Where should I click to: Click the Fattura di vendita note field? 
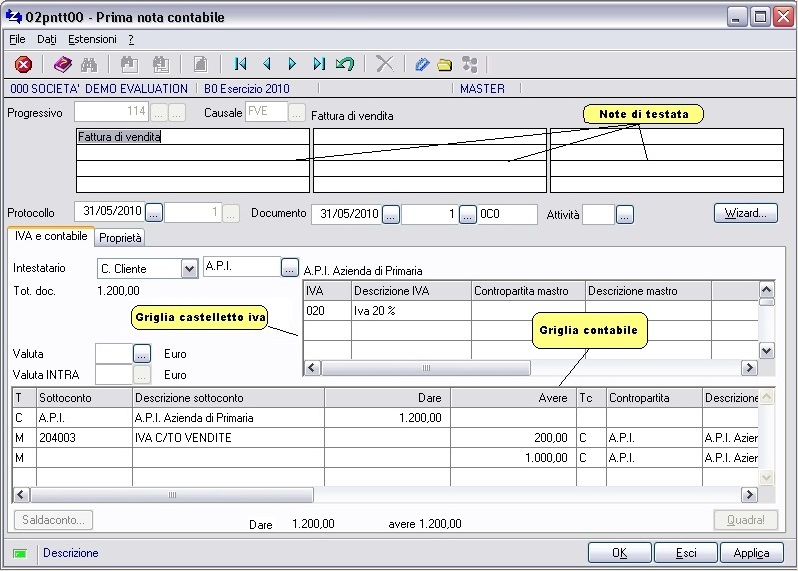192,136
